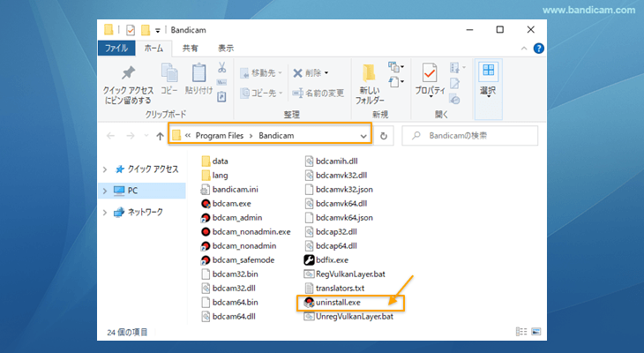Select bdcamvk64.dll file
Screen dimensions: 644x353
click(x=336, y=204)
